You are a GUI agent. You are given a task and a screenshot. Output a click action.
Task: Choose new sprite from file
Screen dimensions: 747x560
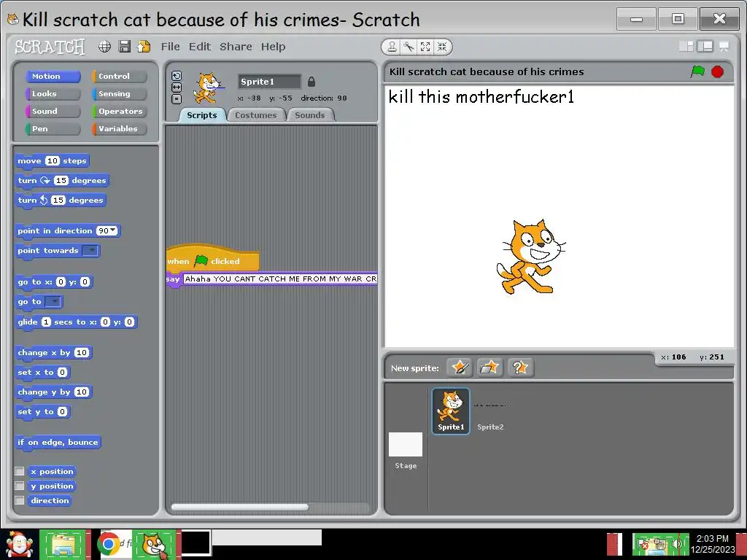(489, 367)
